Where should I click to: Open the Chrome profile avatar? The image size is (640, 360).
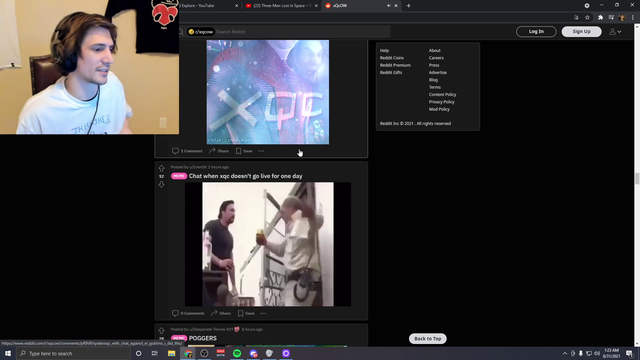click(622, 18)
